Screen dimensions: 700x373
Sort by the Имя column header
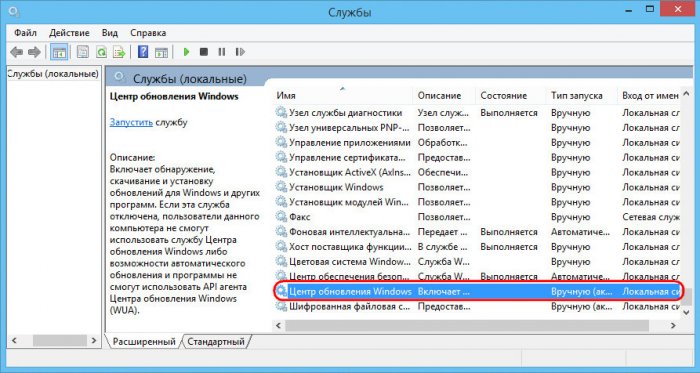point(342,95)
